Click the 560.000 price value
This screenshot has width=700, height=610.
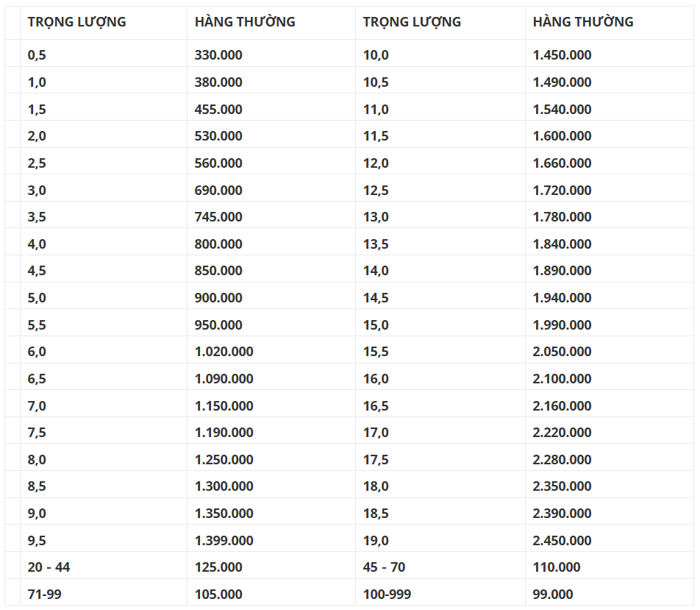pyautogui.click(x=218, y=163)
